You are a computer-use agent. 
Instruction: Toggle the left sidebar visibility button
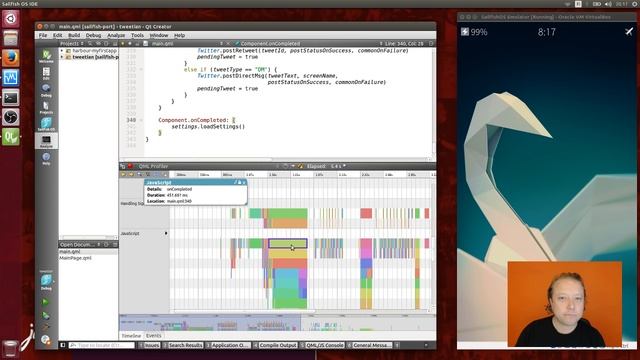(63, 345)
